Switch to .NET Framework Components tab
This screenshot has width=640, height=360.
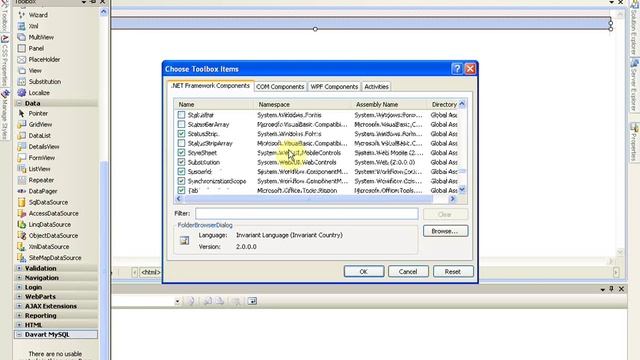[x=210, y=86]
